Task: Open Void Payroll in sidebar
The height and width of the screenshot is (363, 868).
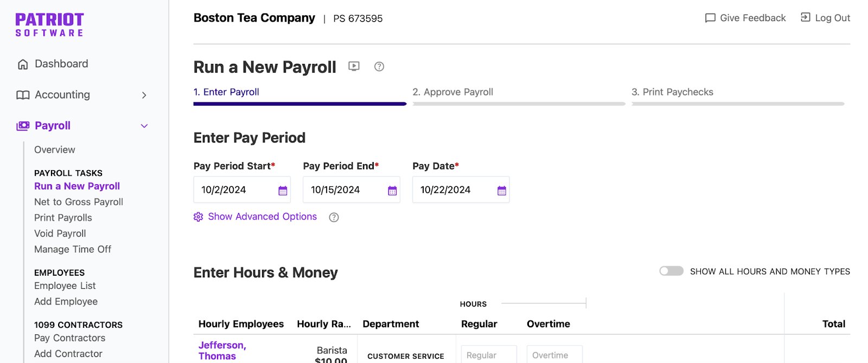Action: [60, 233]
